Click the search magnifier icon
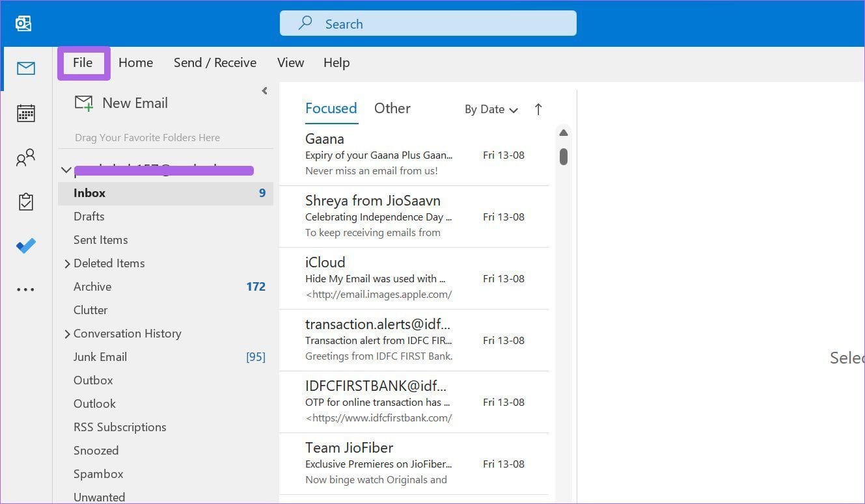The height and width of the screenshot is (504, 865). click(305, 23)
